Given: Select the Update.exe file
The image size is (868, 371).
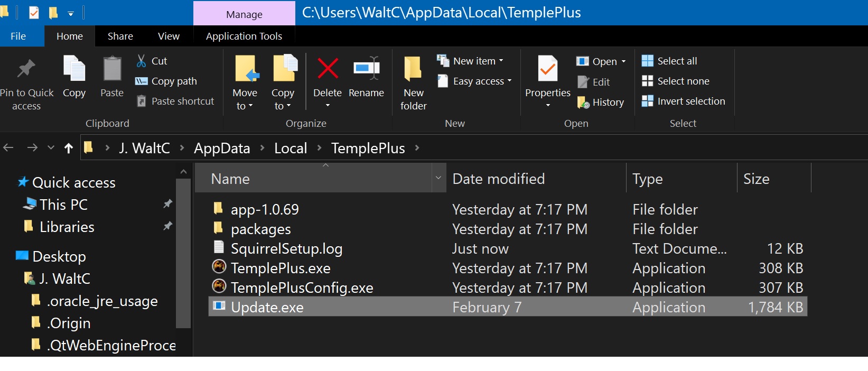Looking at the screenshot, I should [x=508, y=307].
